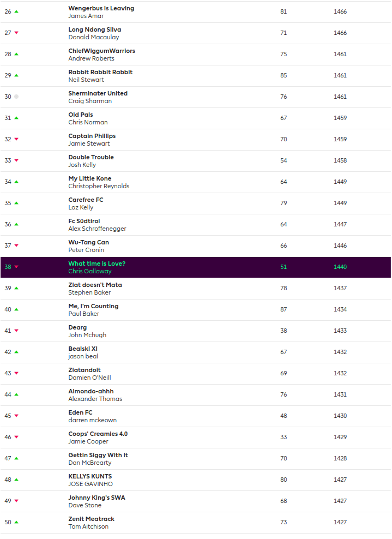Click red down arrow beside rank 27
This screenshot has height=539, width=392.
16,33
